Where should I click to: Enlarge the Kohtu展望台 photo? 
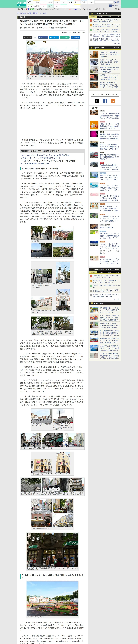(x=42, y=233)
